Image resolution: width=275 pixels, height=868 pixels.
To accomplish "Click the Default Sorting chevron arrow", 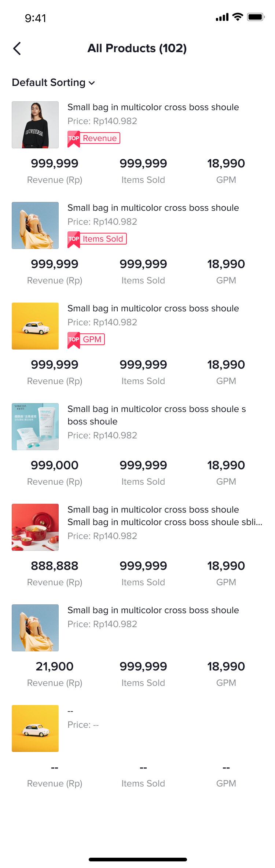I will [x=92, y=83].
